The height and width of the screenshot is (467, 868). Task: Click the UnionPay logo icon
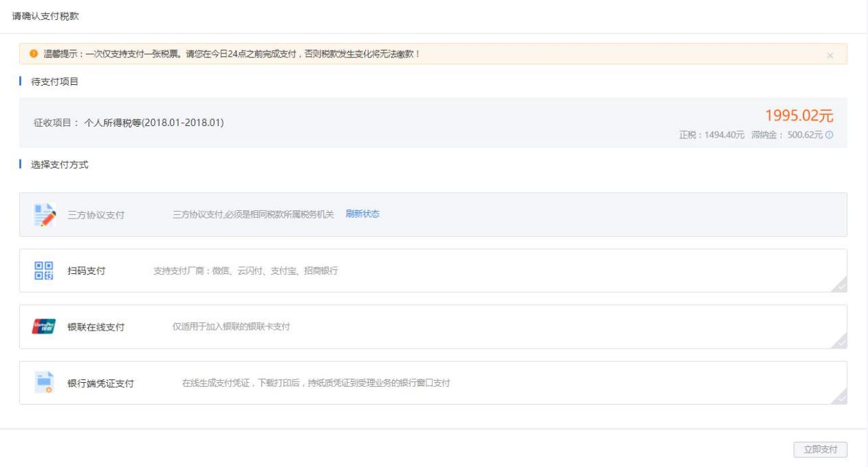pos(44,327)
